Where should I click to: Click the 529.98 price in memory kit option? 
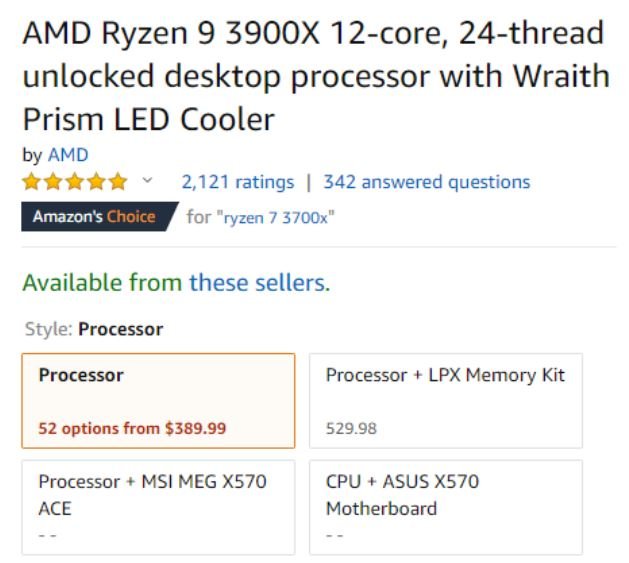click(351, 428)
